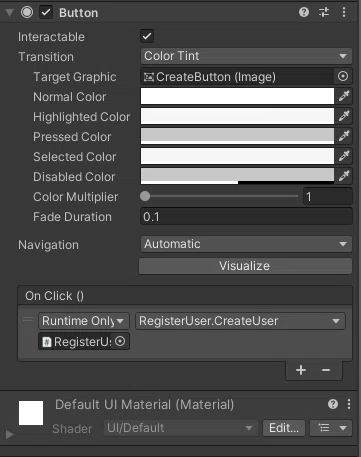Open Default UI Material help icon
The width and height of the screenshot is (361, 457).
(x=333, y=404)
